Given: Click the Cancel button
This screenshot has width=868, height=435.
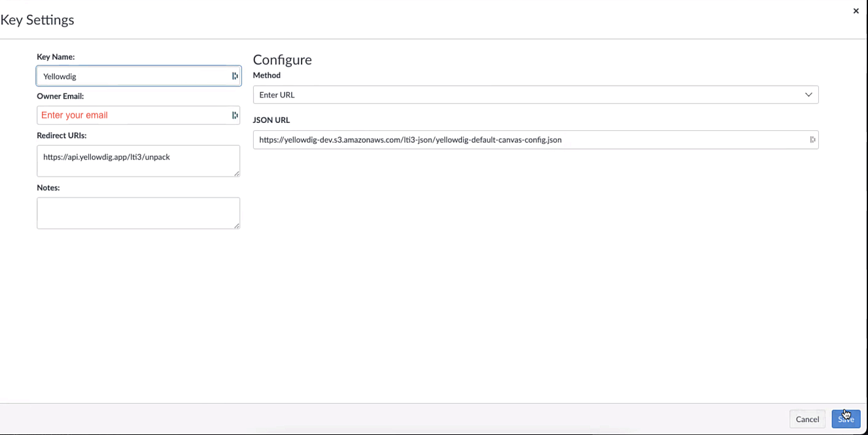Looking at the screenshot, I should pyautogui.click(x=807, y=419).
